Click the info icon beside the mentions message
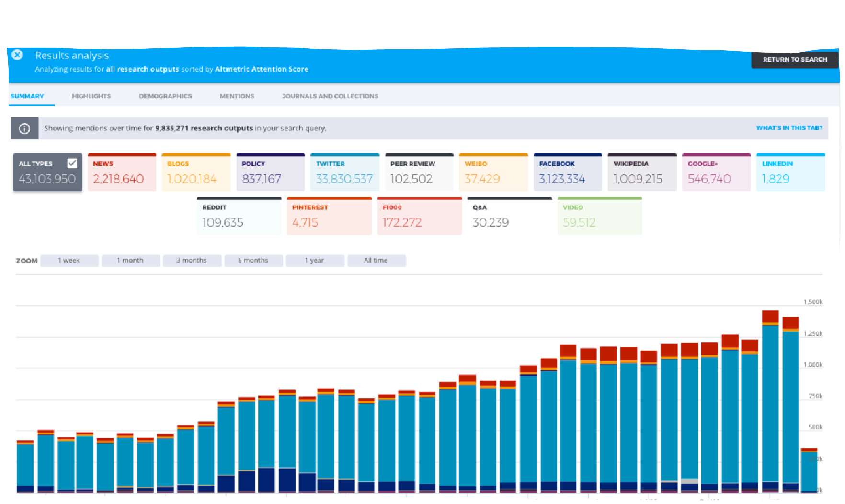Screen dimensions: 845x504 coord(24,128)
